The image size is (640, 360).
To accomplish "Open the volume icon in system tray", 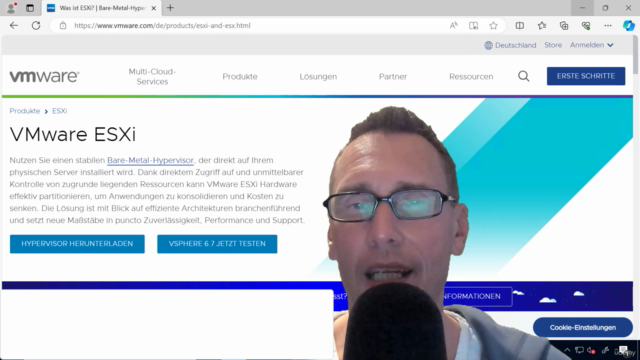I will click(x=591, y=350).
